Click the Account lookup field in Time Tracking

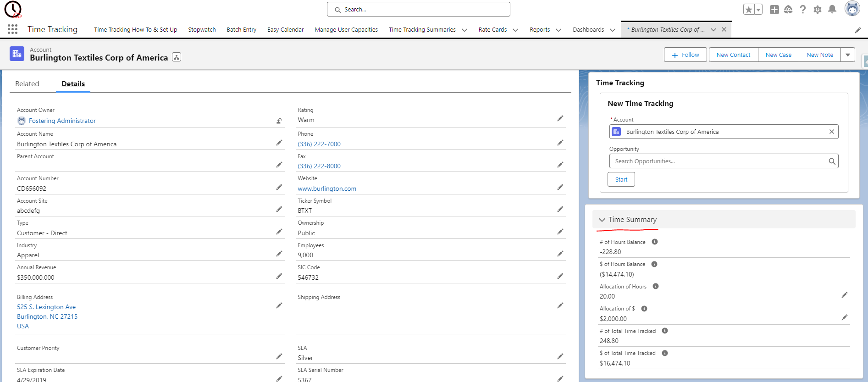pyautogui.click(x=724, y=132)
